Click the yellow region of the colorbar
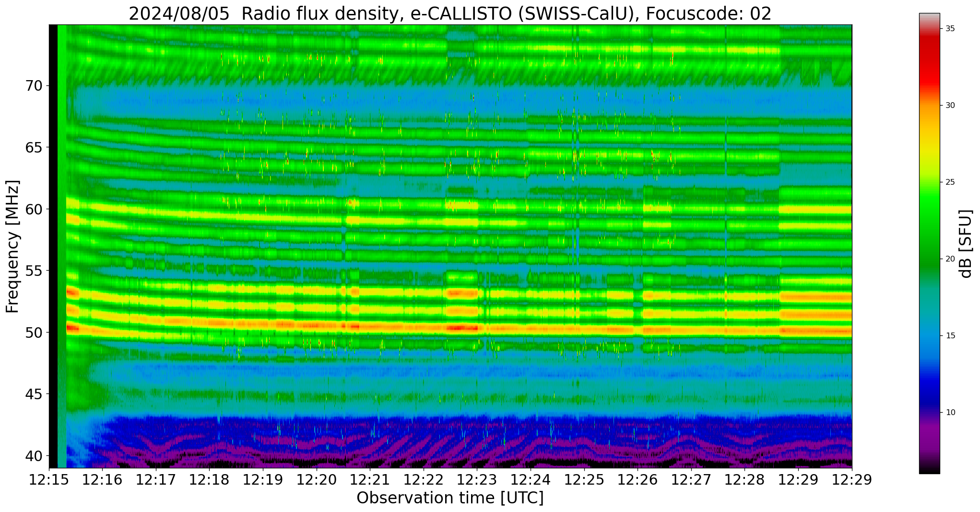 [929, 149]
